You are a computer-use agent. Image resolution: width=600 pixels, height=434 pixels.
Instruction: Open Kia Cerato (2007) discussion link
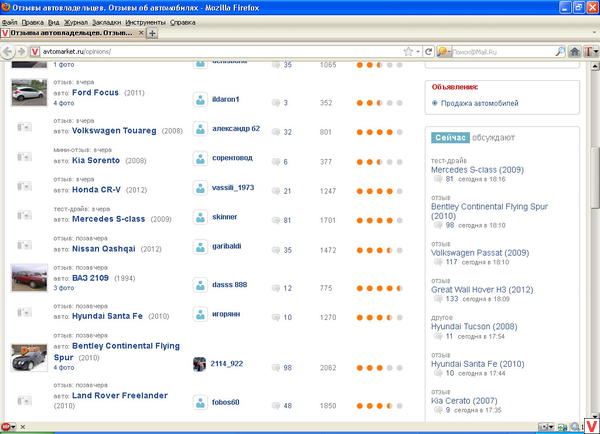(x=464, y=401)
